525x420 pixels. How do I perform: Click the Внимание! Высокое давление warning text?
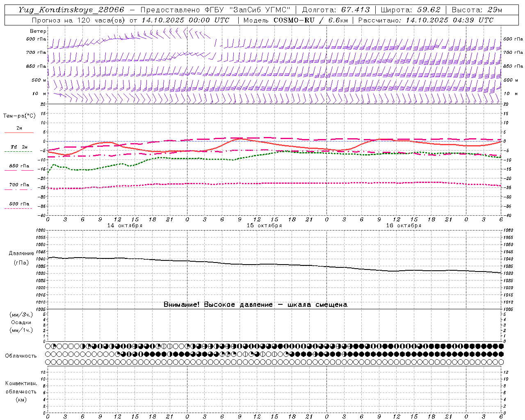[255, 304]
